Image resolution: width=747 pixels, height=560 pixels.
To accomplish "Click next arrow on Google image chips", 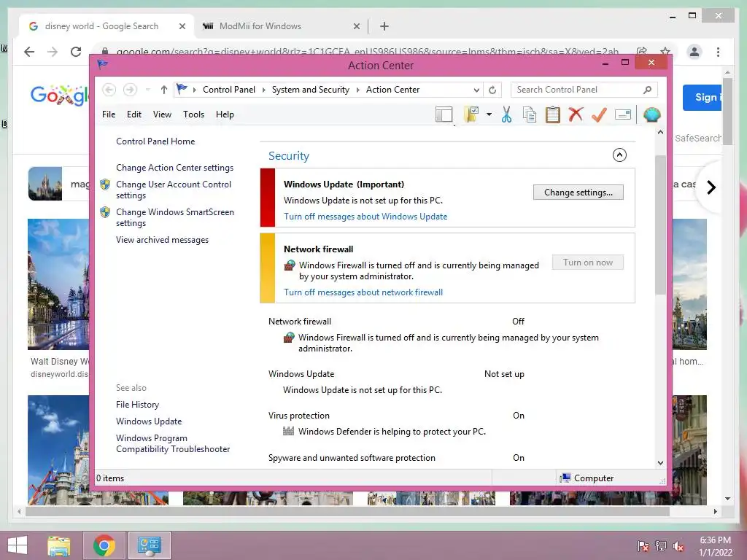I will coord(711,187).
